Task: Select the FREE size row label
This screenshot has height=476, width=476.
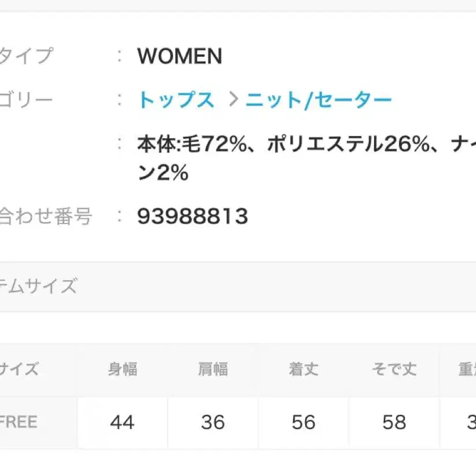Action: pos(19,423)
